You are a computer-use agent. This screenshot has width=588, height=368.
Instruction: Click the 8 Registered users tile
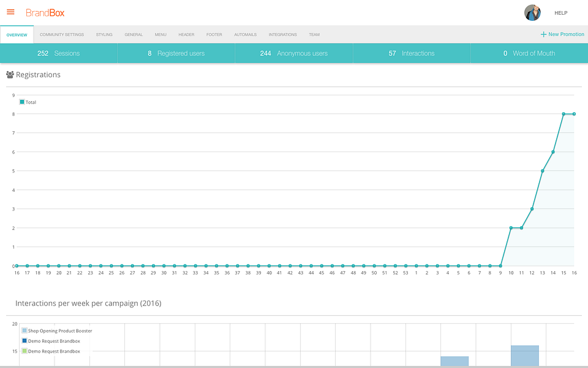[176, 53]
